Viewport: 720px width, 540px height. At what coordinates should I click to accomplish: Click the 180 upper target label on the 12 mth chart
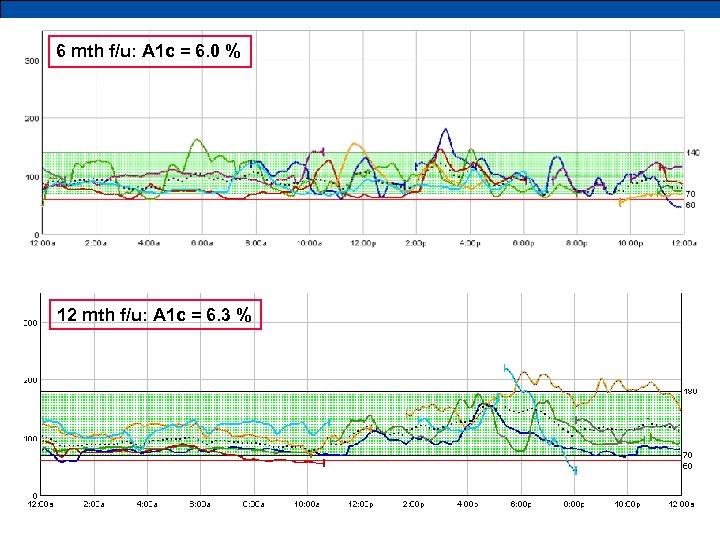click(x=690, y=392)
